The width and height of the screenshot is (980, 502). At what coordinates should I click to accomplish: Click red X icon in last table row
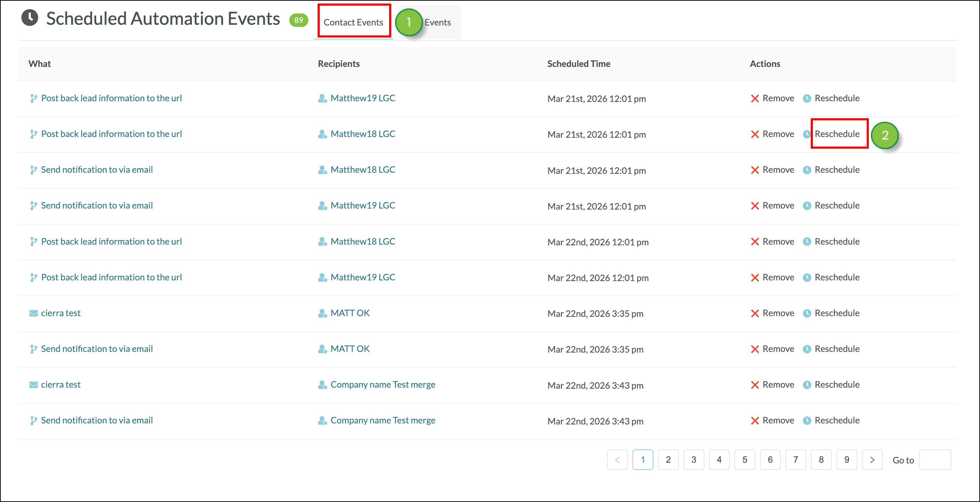pos(755,421)
